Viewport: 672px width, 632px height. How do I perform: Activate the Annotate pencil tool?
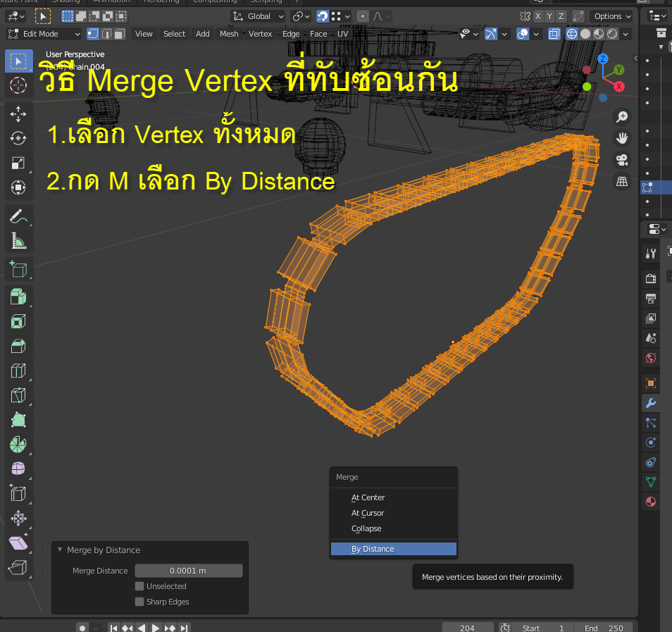pos(18,216)
